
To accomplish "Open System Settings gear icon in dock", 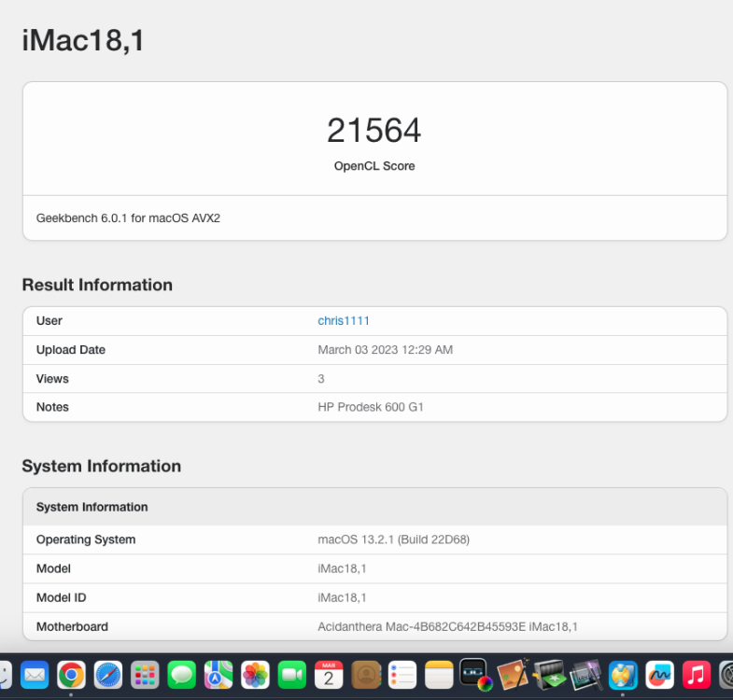I will pos(726,675).
